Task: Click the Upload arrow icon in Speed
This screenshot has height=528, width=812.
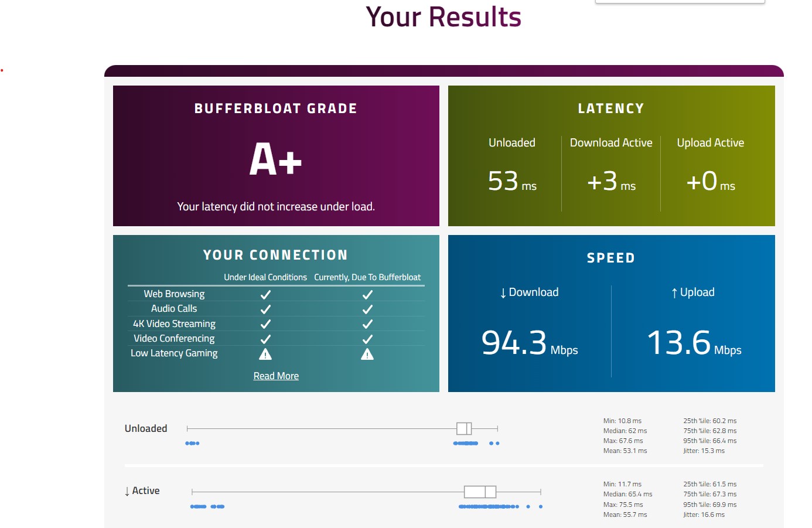Action: coord(674,293)
